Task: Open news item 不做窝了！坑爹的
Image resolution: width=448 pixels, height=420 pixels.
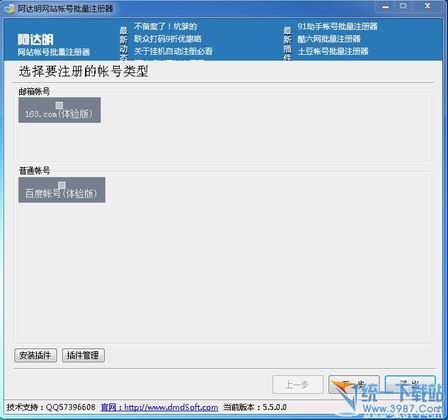Action: [166, 27]
